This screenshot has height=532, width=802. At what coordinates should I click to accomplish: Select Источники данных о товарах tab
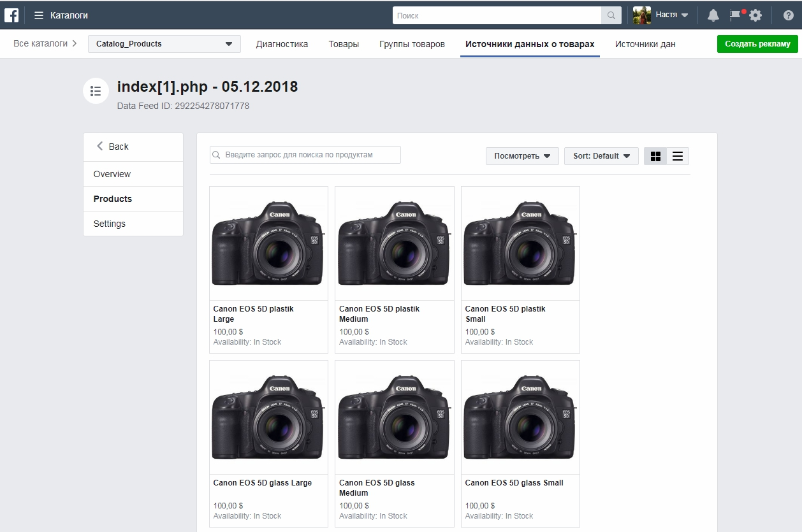(x=530, y=44)
